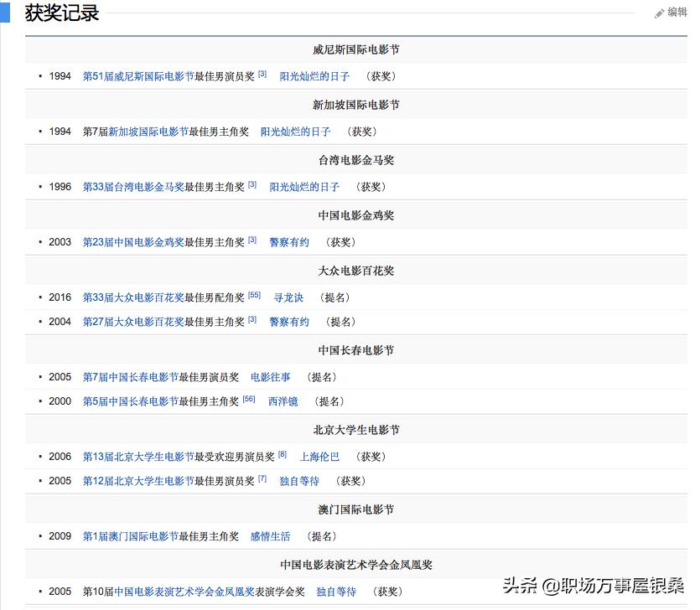This screenshot has width=700, height=610.
Task: Open the 西洋镜 film link
Action: click(x=283, y=401)
